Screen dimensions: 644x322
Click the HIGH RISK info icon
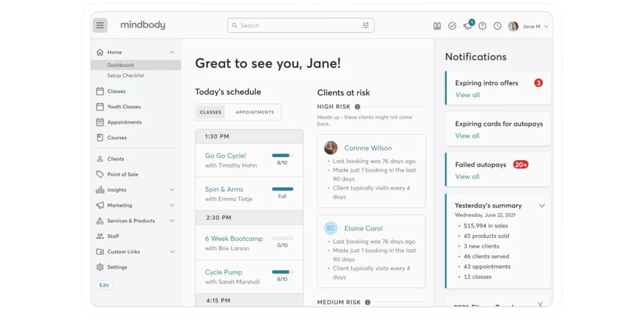pyautogui.click(x=357, y=107)
